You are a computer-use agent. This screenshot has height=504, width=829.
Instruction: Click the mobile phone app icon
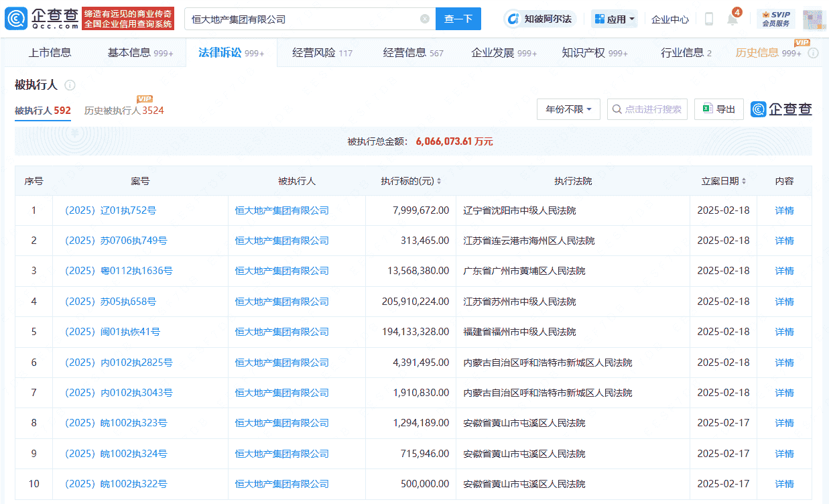tap(708, 19)
